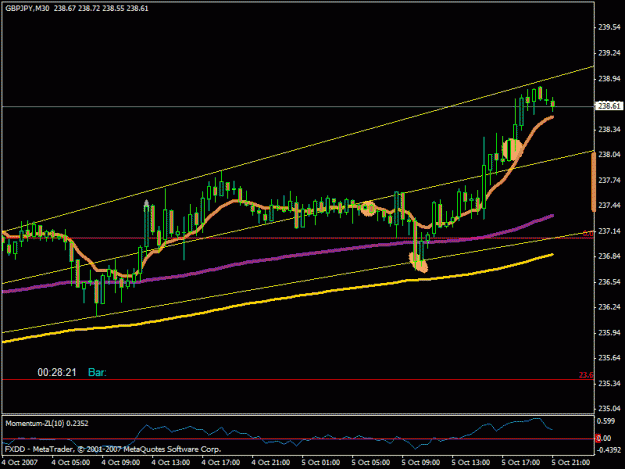Click the 5 Oct 01:00 time label
The image size is (625, 469).
pyautogui.click(x=321, y=463)
